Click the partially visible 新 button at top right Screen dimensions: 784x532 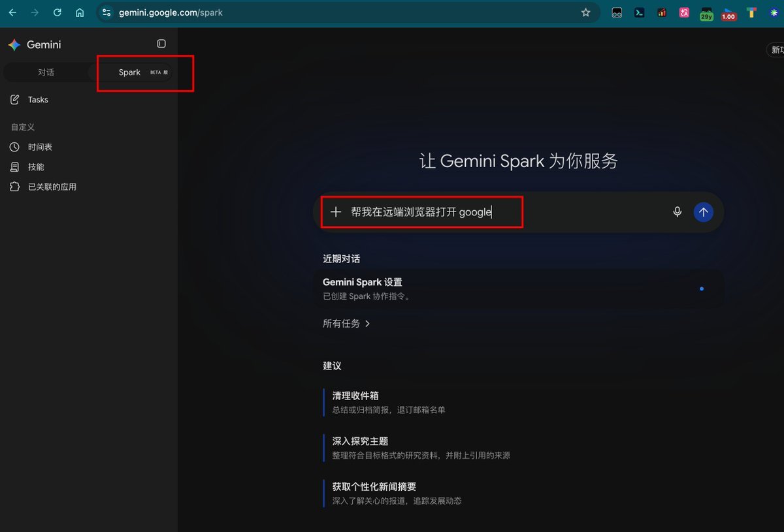[776, 50]
